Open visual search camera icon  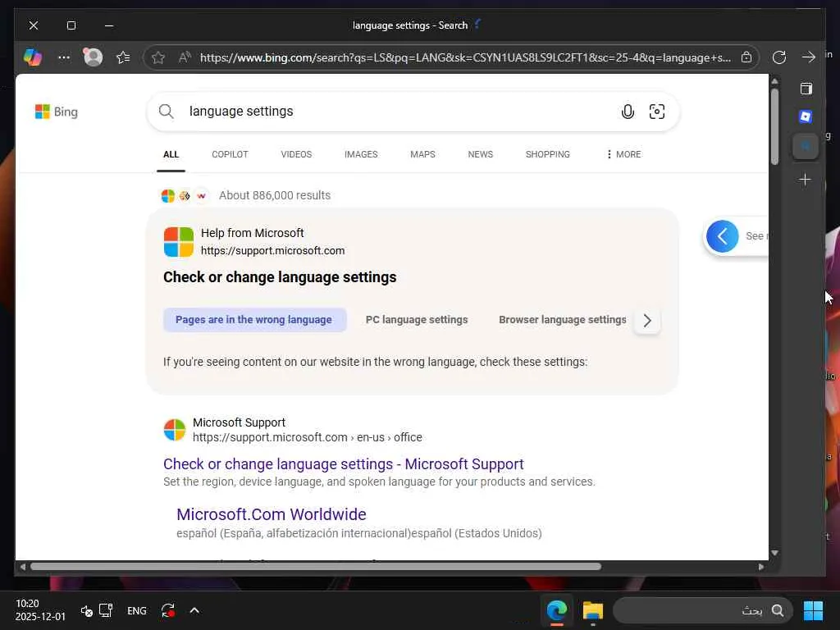tap(657, 112)
